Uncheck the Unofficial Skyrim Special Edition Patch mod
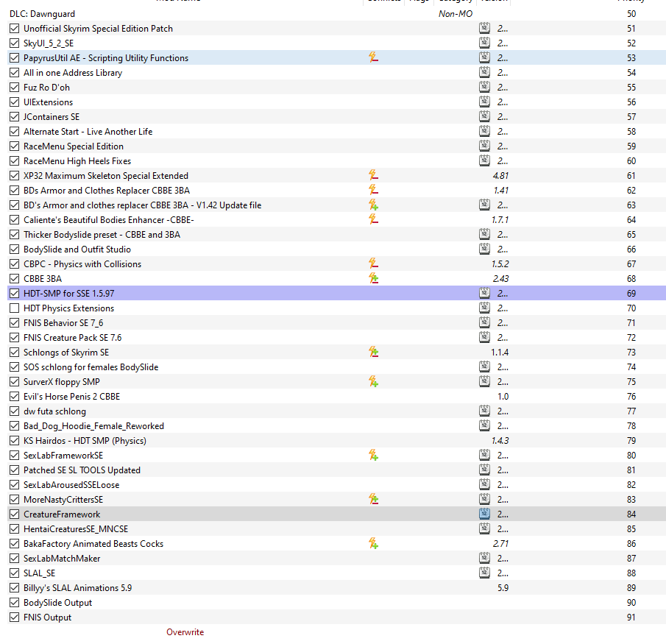This screenshot has width=666, height=644. tap(15, 29)
